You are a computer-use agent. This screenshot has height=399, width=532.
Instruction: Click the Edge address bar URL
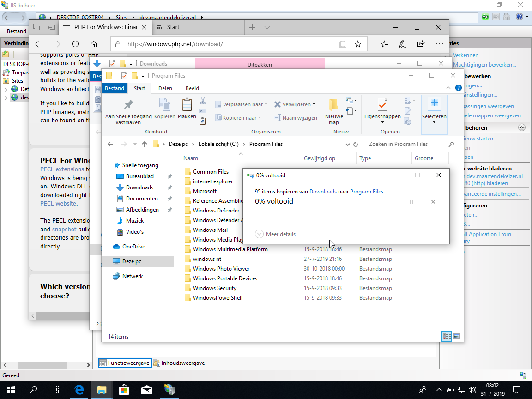pos(175,44)
